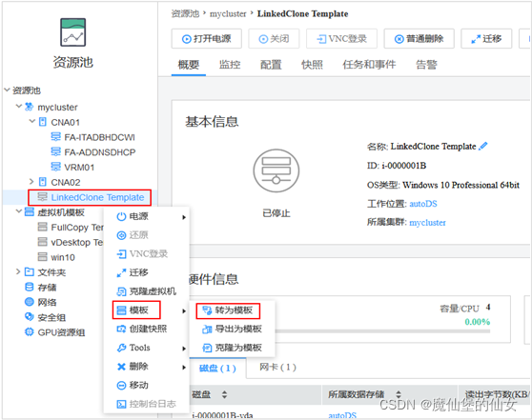Open the 电源 submenu arrow
The width and height of the screenshot is (532, 420).
tap(184, 217)
